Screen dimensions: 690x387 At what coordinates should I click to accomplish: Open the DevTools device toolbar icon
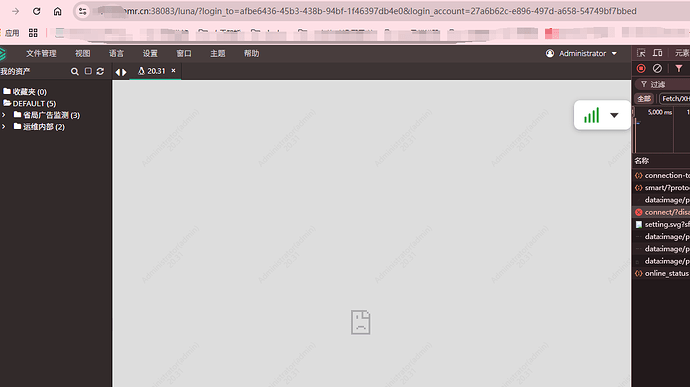[x=657, y=53]
